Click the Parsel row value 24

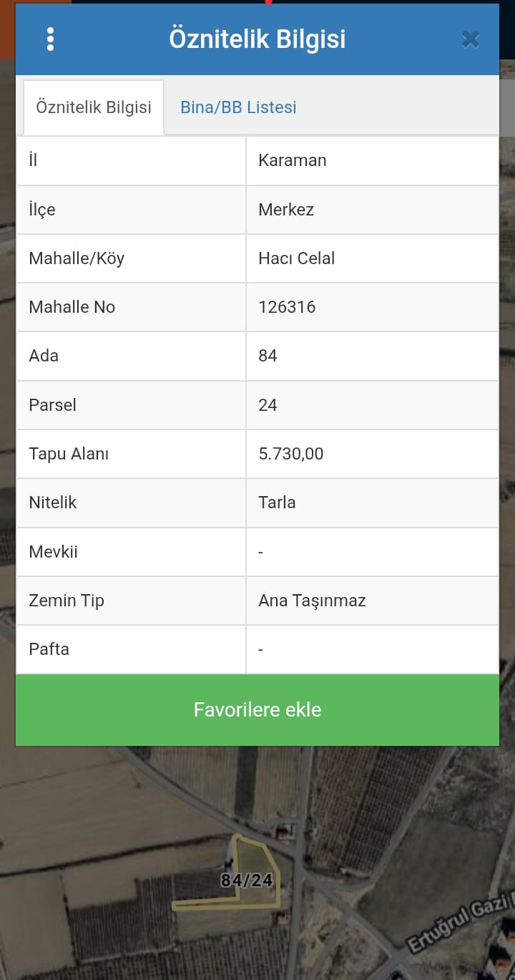[268, 405]
